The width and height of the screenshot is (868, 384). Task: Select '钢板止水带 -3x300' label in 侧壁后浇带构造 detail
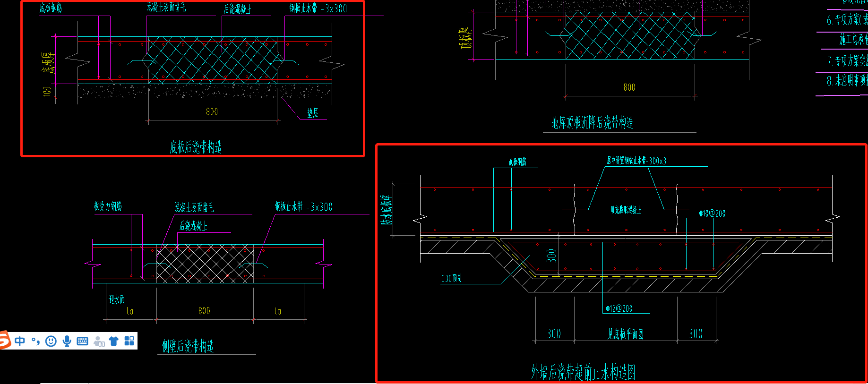point(304,206)
